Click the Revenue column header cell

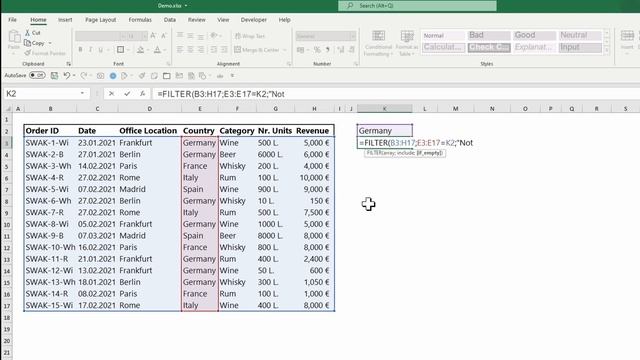tap(314, 131)
